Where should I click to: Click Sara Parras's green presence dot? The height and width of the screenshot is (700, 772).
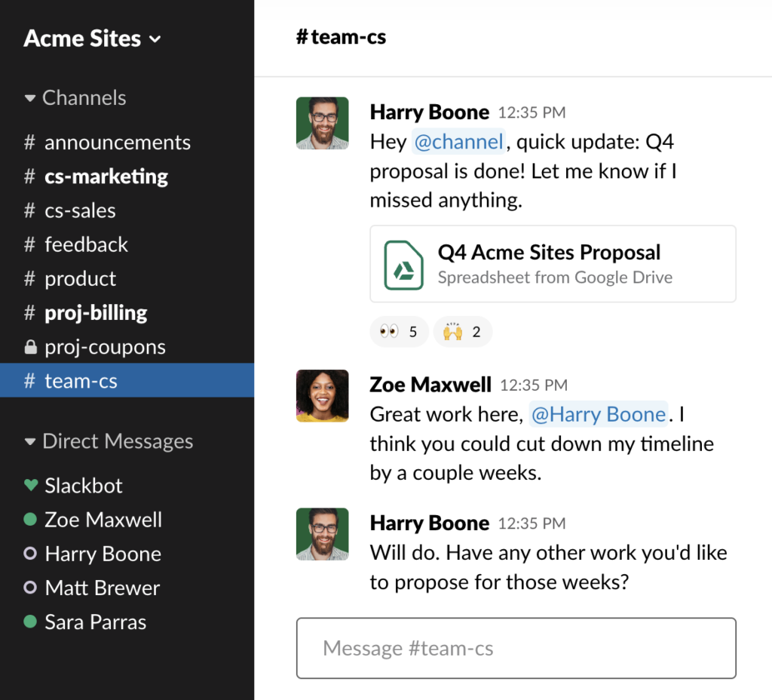(x=30, y=622)
